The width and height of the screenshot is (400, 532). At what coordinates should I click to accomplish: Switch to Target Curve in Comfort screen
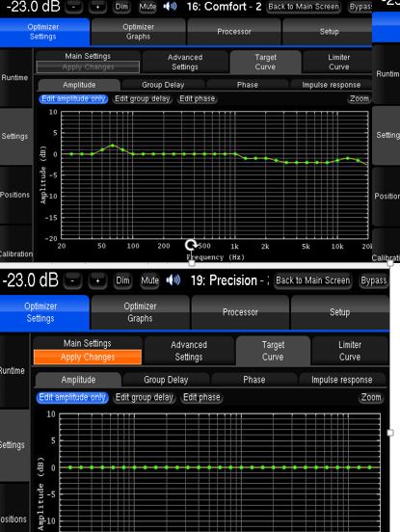[x=265, y=62]
